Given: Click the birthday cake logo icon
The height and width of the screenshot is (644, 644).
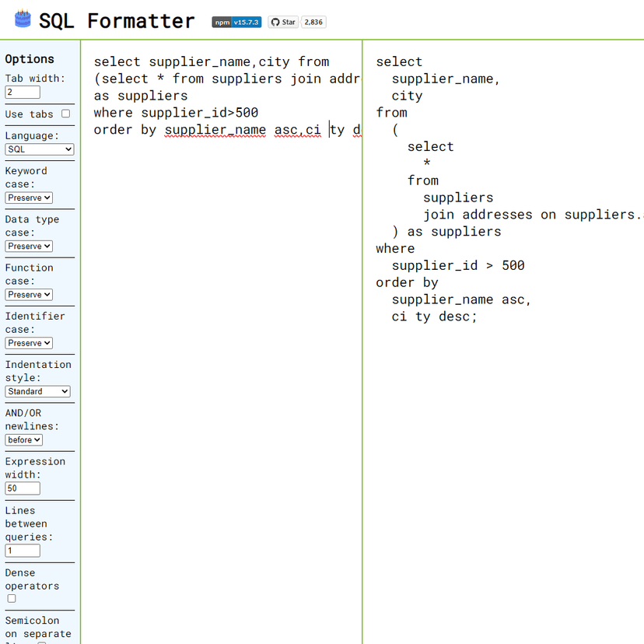Looking at the screenshot, I should [21, 19].
